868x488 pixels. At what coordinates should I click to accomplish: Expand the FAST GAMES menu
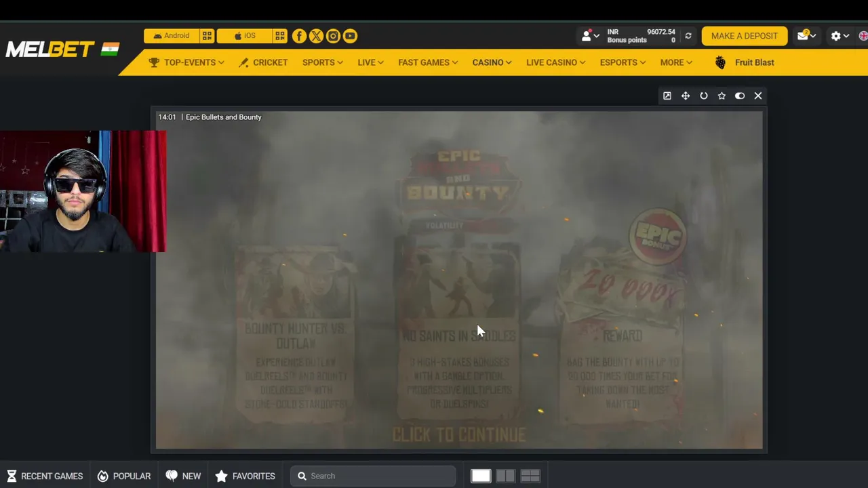tap(428, 62)
